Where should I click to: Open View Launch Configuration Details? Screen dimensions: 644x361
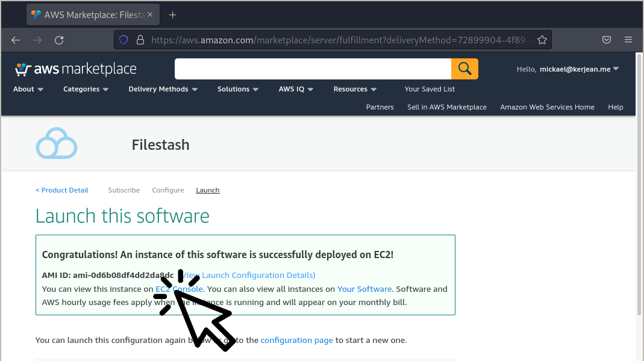click(248, 276)
